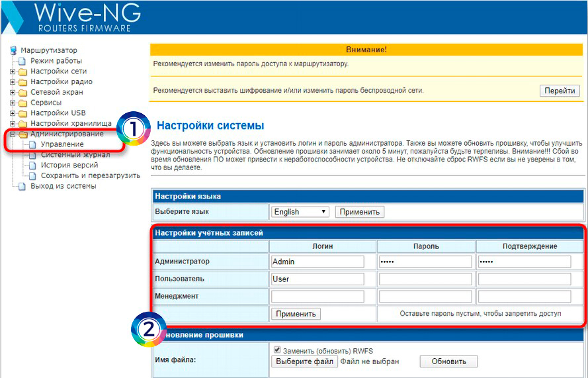Click the Управление page icon
This screenshot has width=588, height=378.
pyautogui.click(x=33, y=144)
